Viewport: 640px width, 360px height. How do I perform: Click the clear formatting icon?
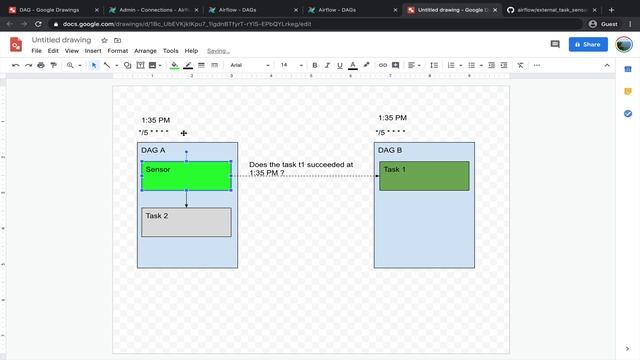520,65
